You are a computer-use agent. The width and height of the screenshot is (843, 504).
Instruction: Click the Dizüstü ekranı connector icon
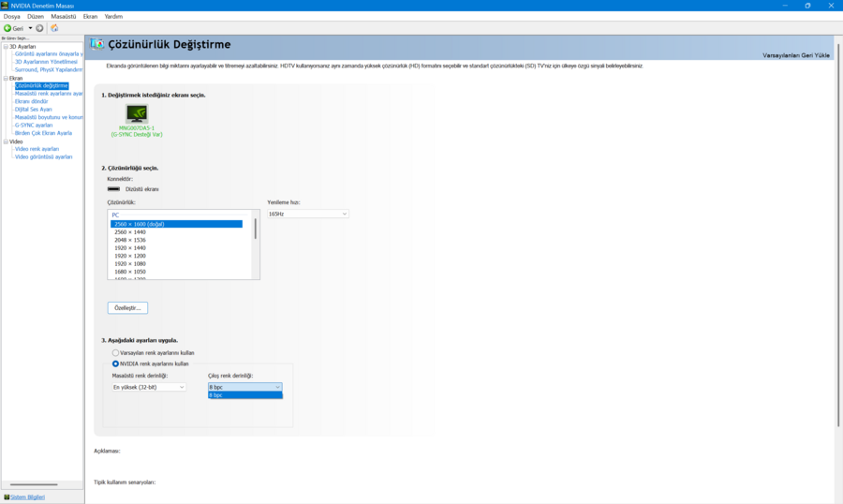coord(113,189)
